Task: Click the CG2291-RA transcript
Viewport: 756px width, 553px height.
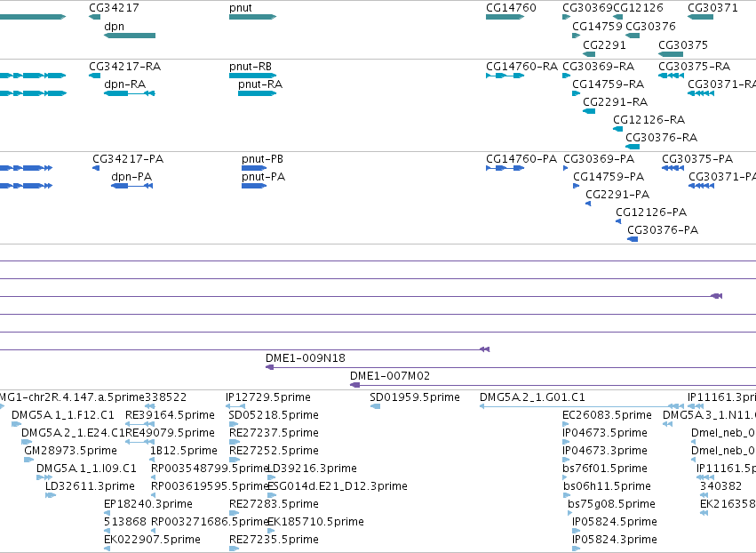Action: click(x=589, y=111)
